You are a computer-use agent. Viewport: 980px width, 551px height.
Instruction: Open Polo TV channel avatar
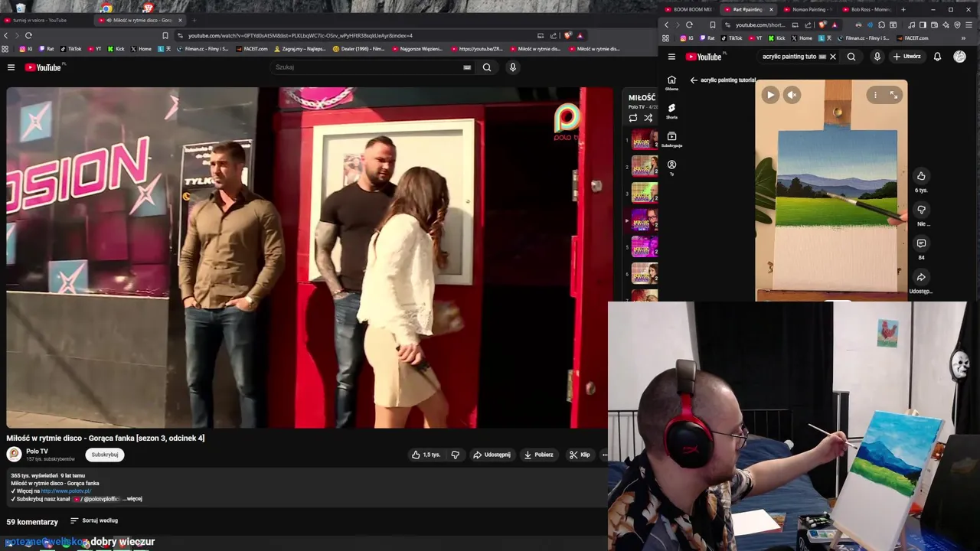[x=14, y=455]
